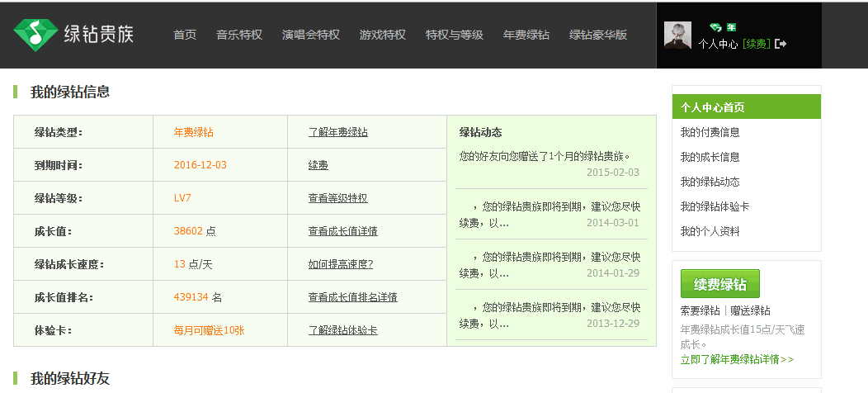Go to 首页 in navigation bar
This screenshot has width=868, height=393.
point(185,35)
